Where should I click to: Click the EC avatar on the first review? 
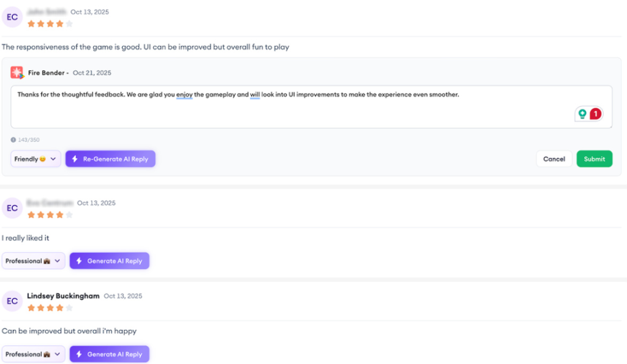pos(12,17)
